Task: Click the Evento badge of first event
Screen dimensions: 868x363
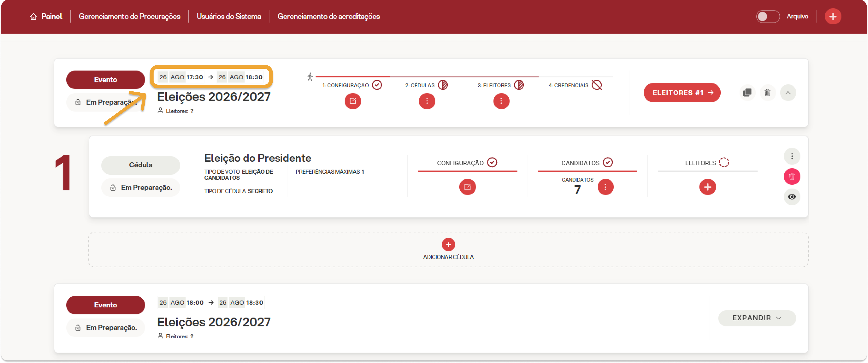Action: pyautogui.click(x=106, y=79)
